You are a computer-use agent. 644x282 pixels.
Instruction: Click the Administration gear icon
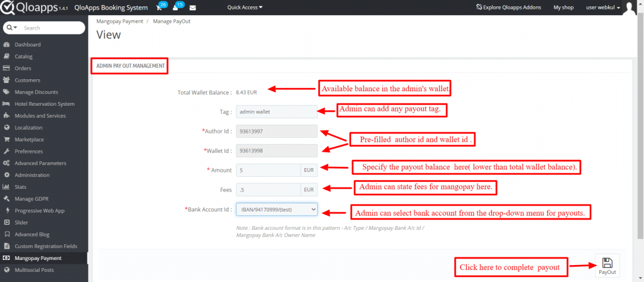(x=6, y=175)
